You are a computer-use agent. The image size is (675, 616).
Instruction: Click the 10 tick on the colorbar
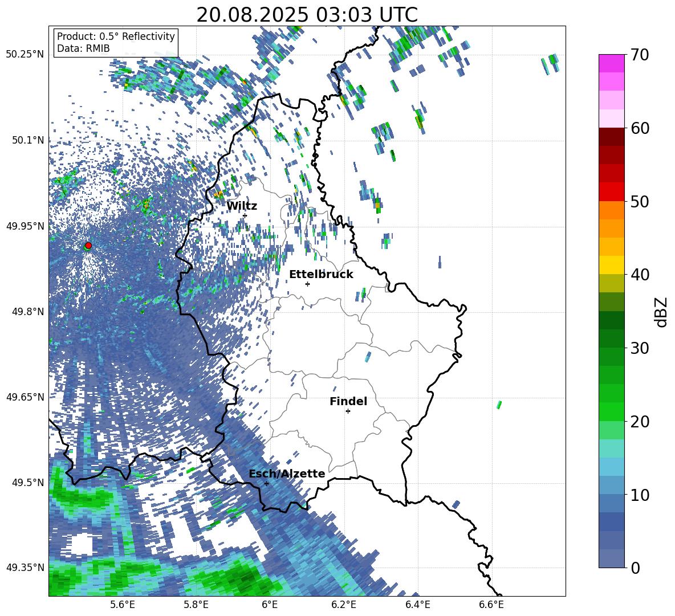pyautogui.click(x=639, y=495)
